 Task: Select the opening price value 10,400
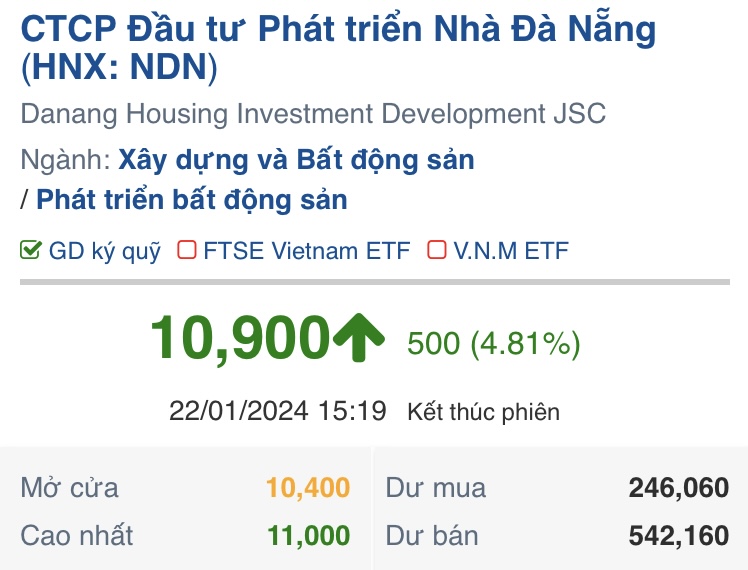click(x=308, y=488)
